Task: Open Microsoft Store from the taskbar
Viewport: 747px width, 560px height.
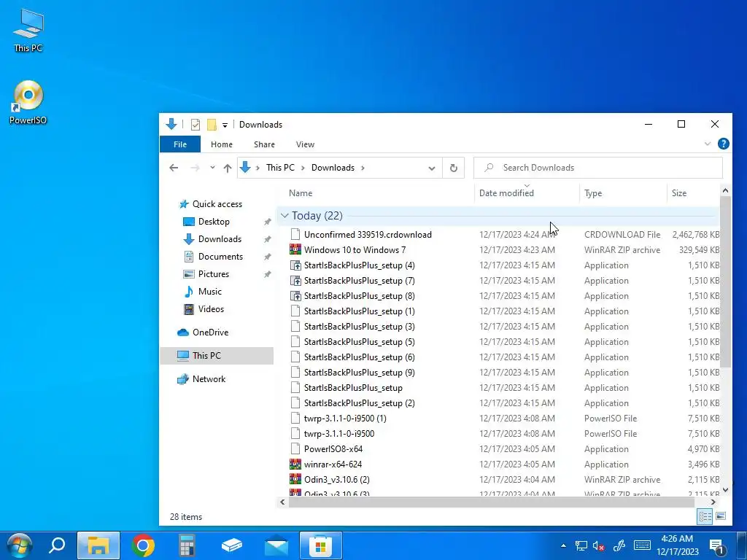Action: [x=321, y=545]
